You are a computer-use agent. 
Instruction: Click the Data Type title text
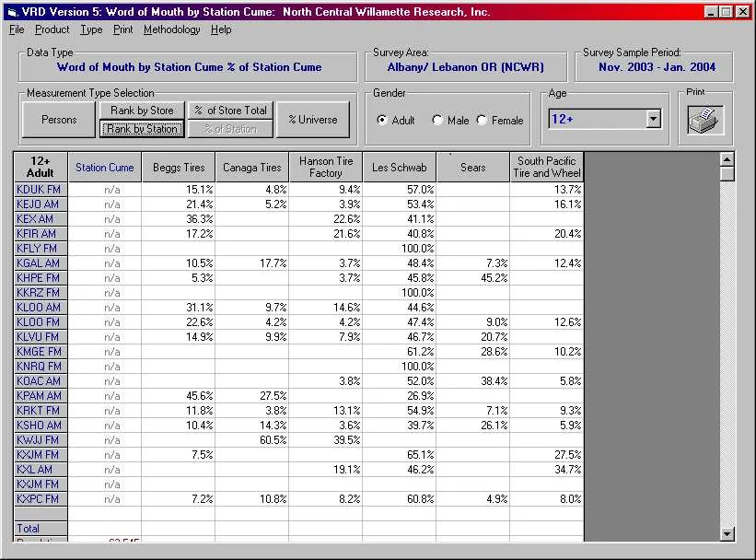coord(189,67)
